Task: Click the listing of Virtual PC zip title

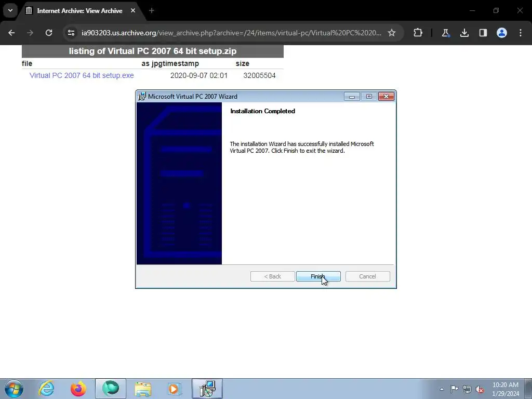Action: 153,51
